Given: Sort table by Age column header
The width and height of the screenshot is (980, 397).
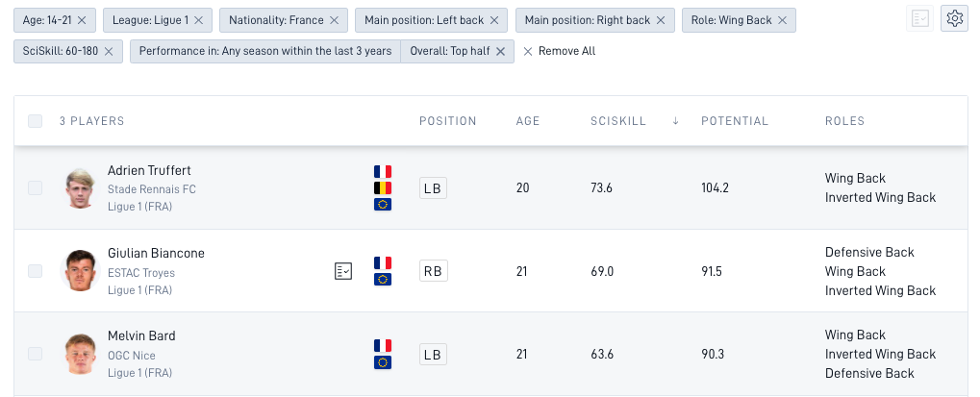Looking at the screenshot, I should (527, 121).
